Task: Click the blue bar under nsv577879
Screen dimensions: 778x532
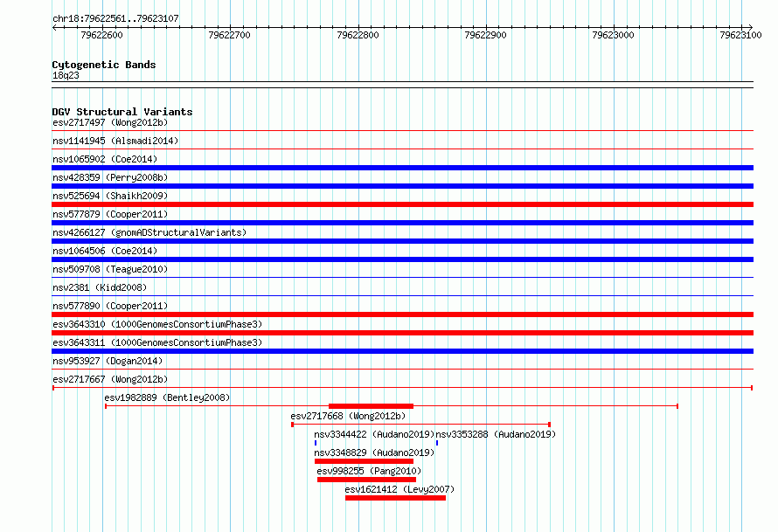Action: [402, 223]
